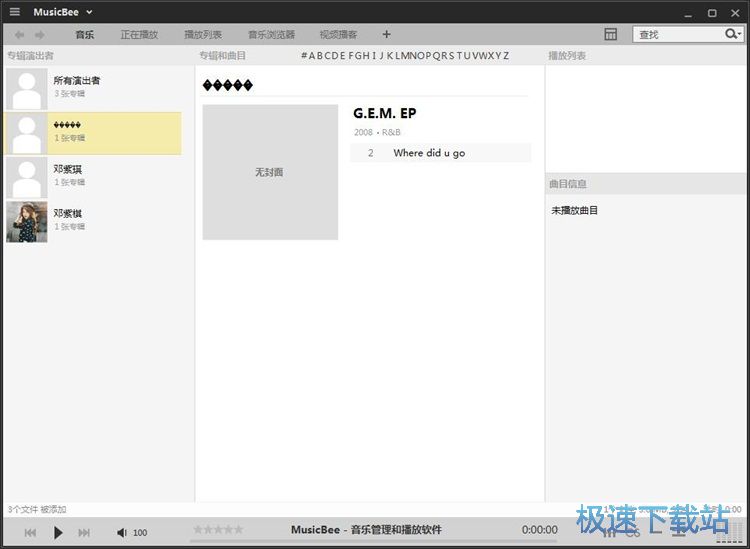Screen dimensions: 750x549
Task: Click the 无封面 album cover placeholder
Action: coord(270,172)
